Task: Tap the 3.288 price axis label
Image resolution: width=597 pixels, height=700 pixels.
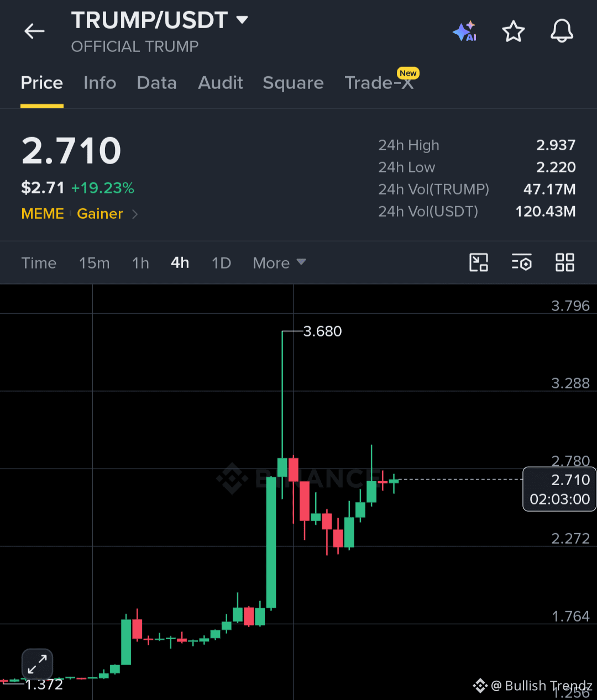Action: coord(570,383)
